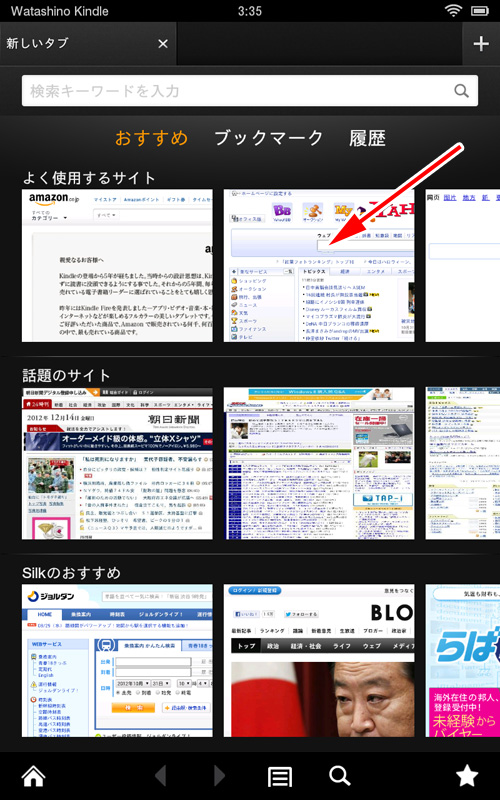Tap the search magnifier in bottom bar

coord(340,776)
